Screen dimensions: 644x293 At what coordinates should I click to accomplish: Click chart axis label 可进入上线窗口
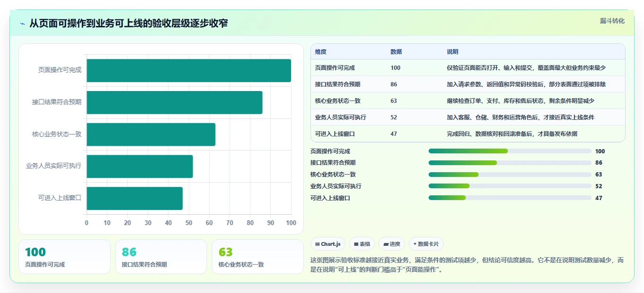coord(60,198)
